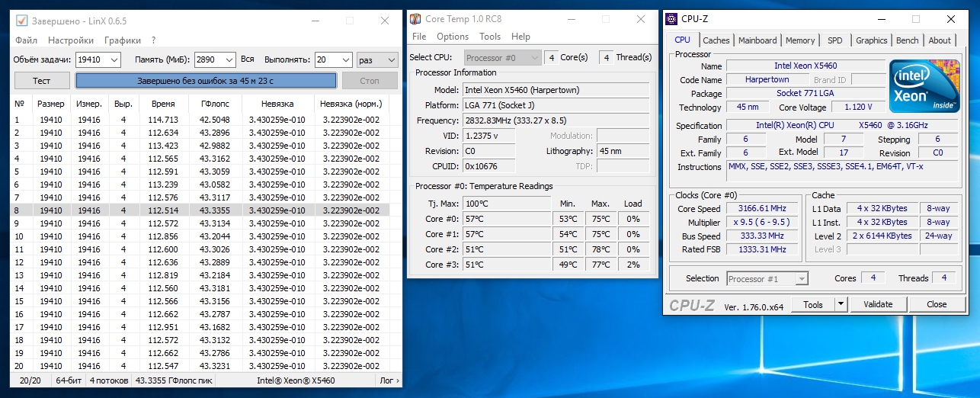Open the Файл menu in LinX
The height and width of the screenshot is (398, 980).
coord(26,40)
